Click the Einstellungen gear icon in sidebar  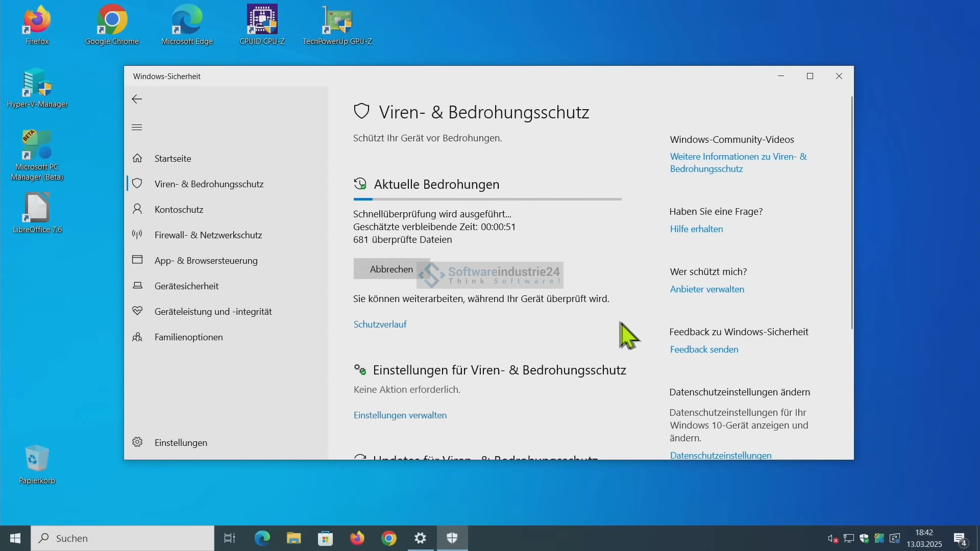(x=137, y=442)
